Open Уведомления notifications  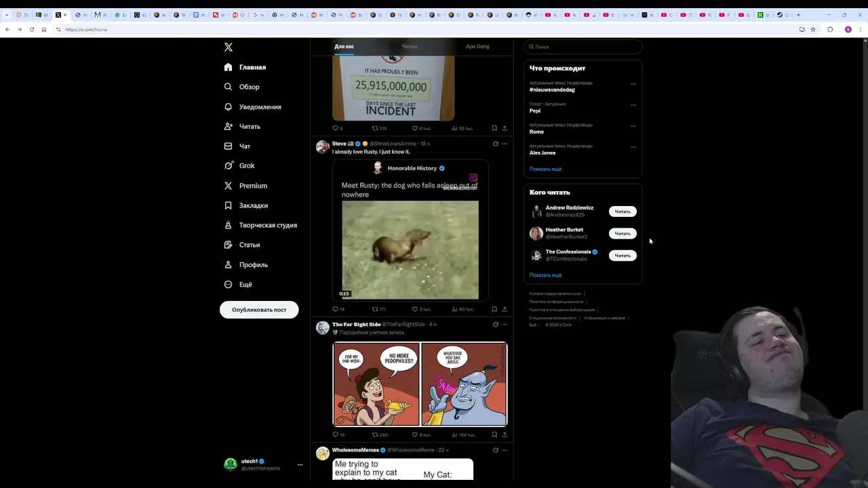pyautogui.click(x=252, y=106)
